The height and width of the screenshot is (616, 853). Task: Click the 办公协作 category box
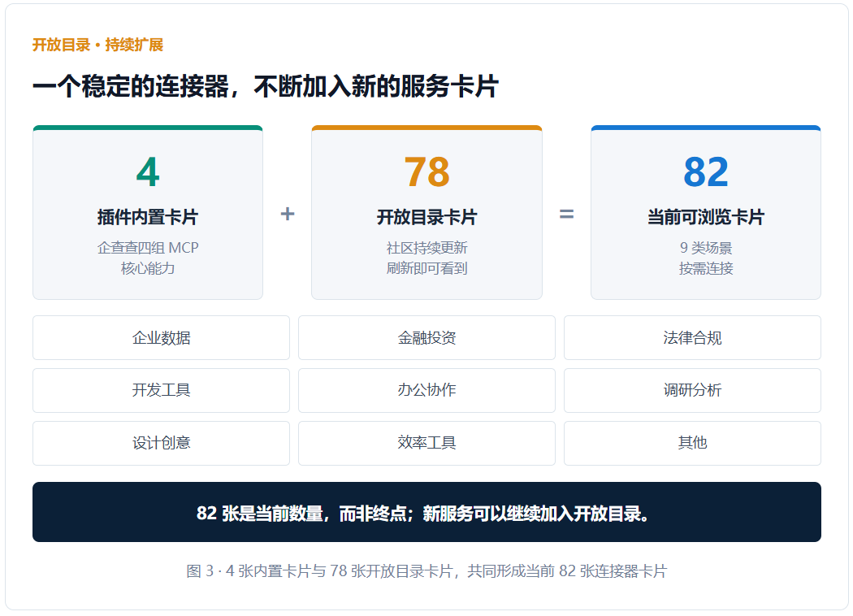point(426,390)
